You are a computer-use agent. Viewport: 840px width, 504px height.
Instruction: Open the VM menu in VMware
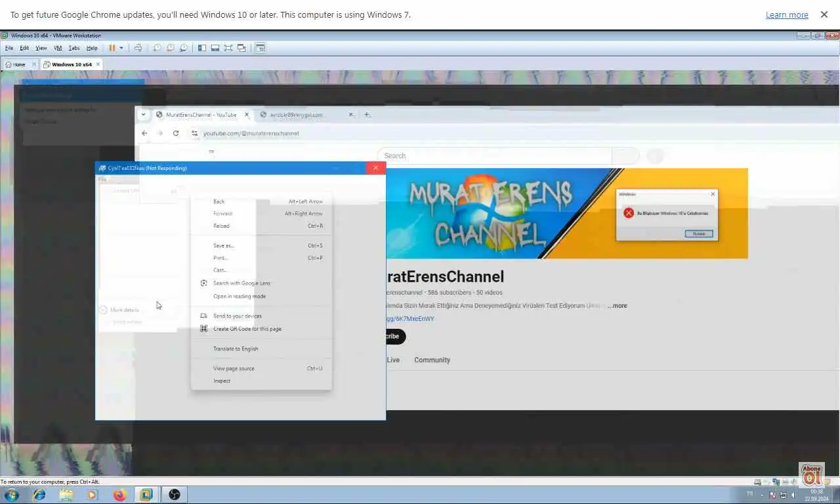(58, 48)
